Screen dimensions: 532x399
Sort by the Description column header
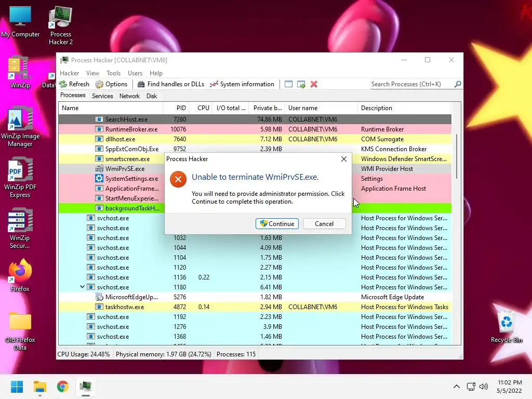pyautogui.click(x=404, y=108)
